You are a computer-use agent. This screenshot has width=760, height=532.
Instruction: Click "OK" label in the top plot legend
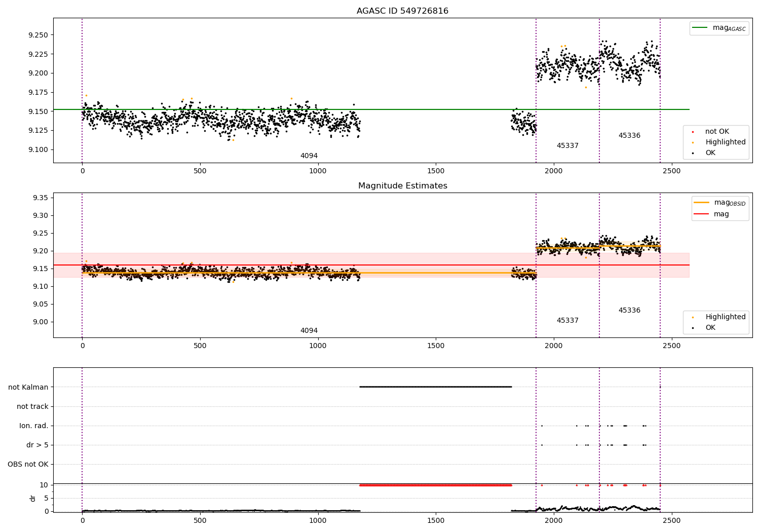(x=710, y=153)
